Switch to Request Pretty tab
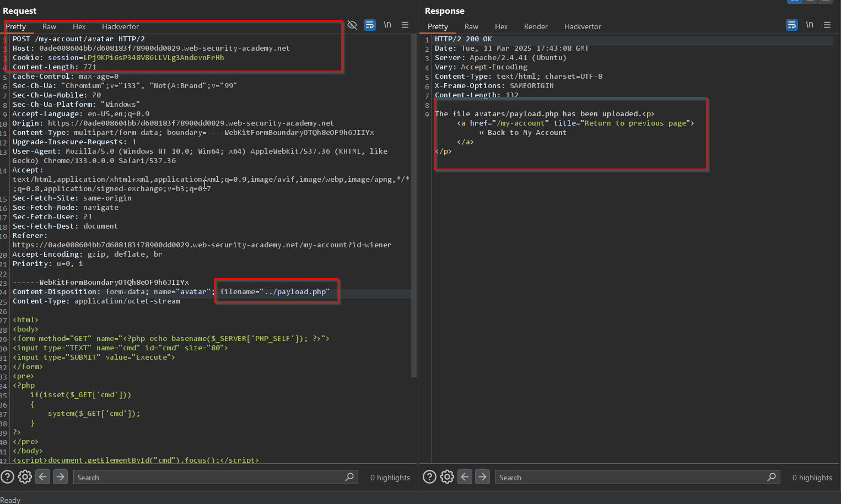Screen dimensions: 841x504 pyautogui.click(x=16, y=26)
